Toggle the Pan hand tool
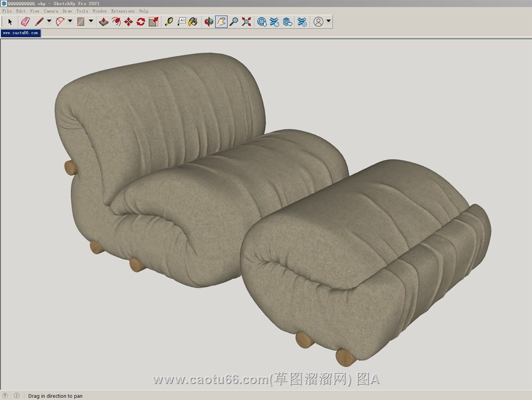The width and height of the screenshot is (532, 400). coord(221,21)
